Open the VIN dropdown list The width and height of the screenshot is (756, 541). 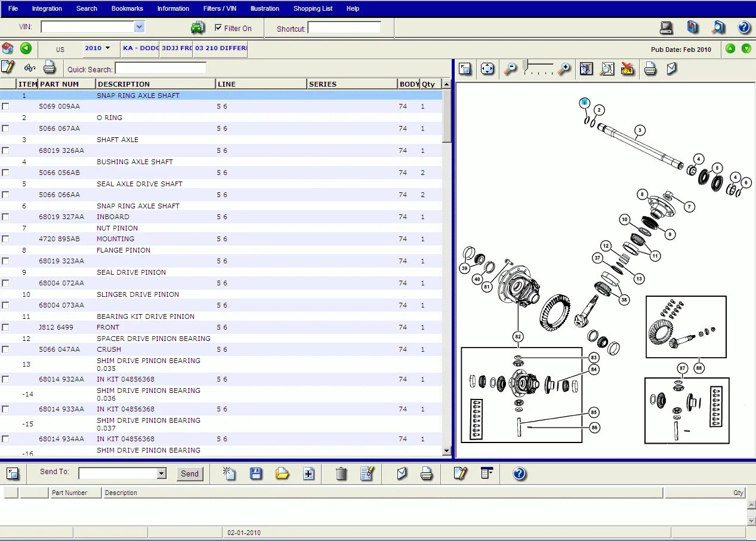click(x=139, y=27)
